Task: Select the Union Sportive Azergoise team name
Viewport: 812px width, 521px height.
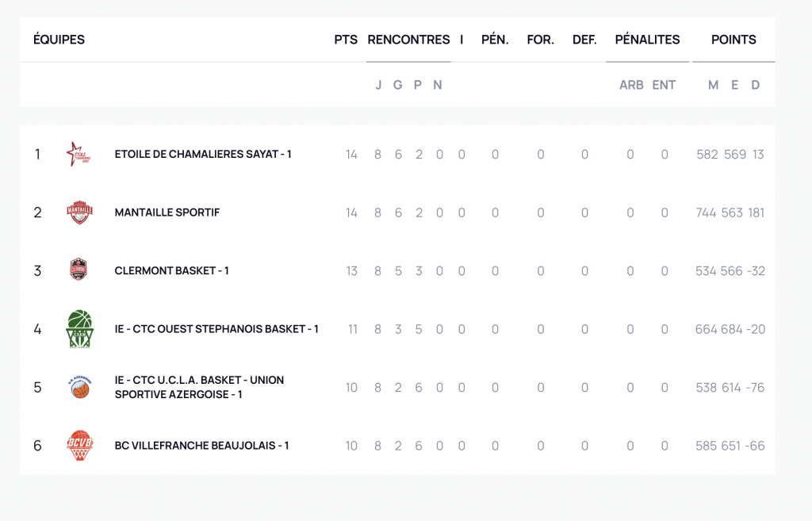Action: pos(199,387)
